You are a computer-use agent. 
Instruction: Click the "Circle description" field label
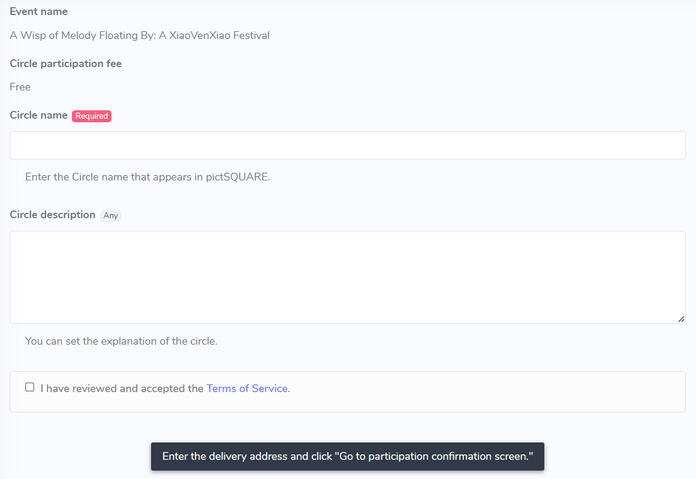tap(53, 215)
